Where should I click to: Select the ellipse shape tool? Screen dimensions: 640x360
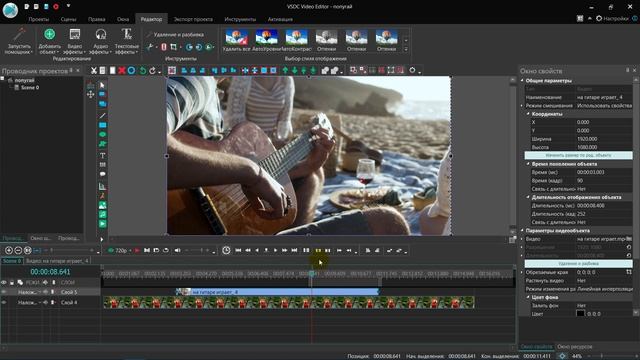pyautogui.click(x=102, y=134)
